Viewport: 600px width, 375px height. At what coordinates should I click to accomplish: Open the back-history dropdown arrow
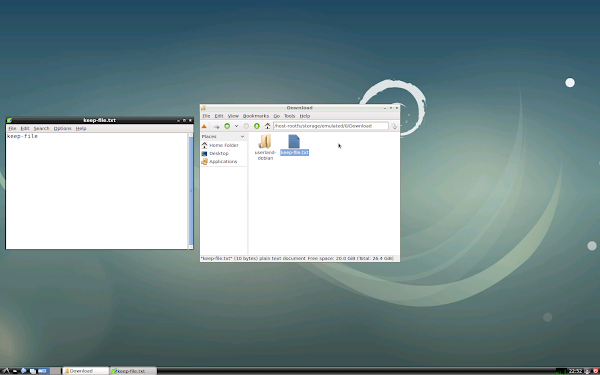point(236,126)
